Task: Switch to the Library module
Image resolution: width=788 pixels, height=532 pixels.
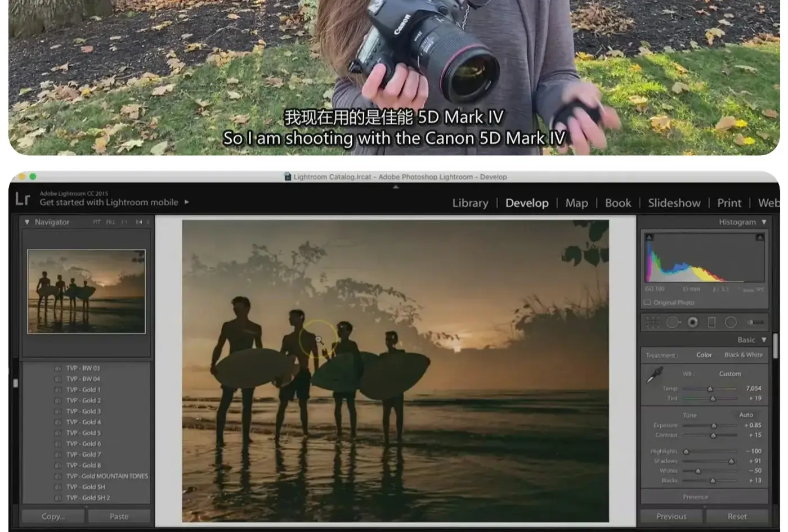Action: coord(470,203)
